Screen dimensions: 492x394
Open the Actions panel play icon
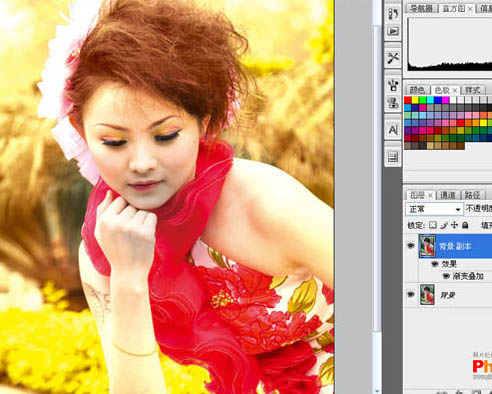tap(393, 31)
